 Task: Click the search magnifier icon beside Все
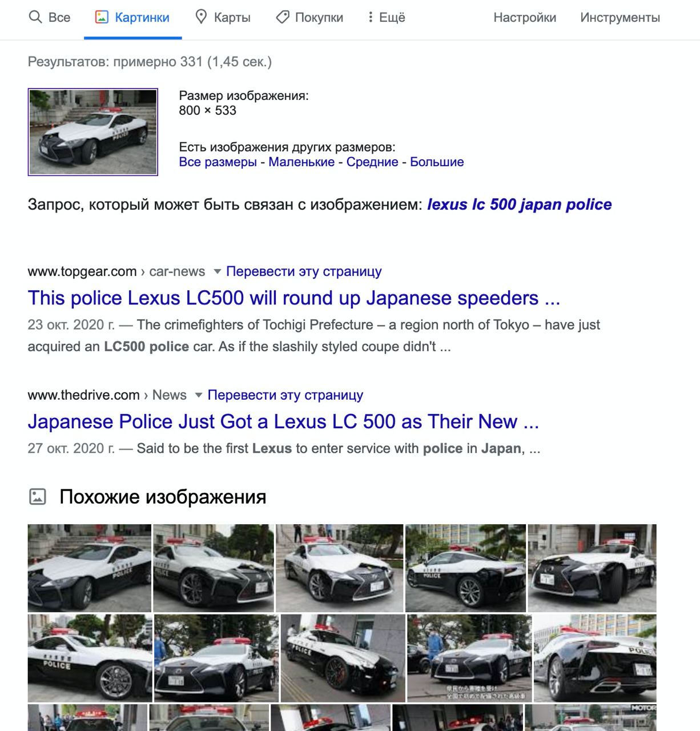pos(35,17)
